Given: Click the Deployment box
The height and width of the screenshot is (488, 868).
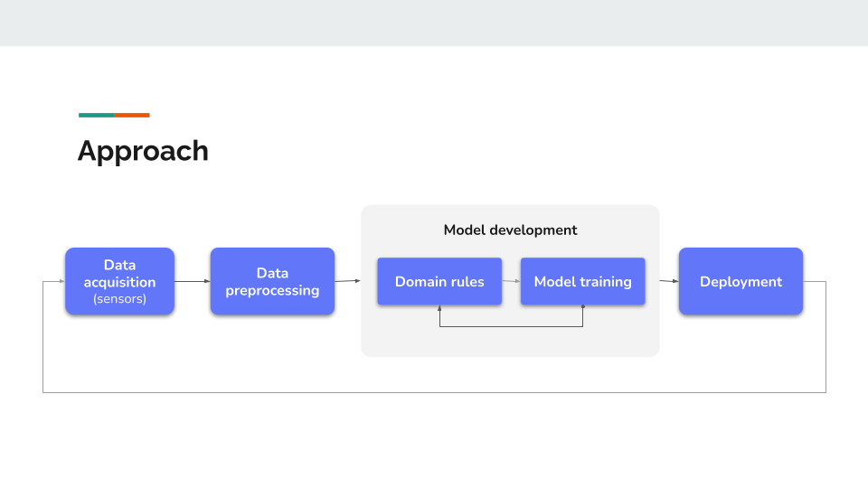Looking at the screenshot, I should (741, 281).
